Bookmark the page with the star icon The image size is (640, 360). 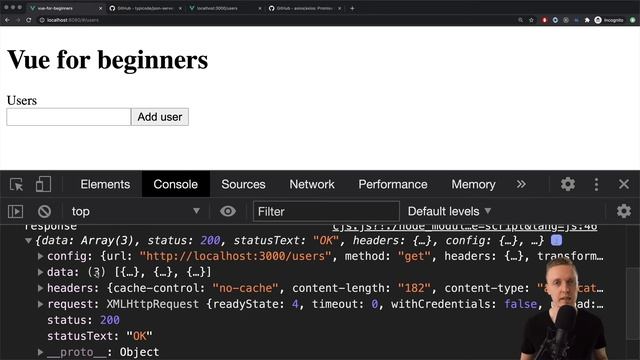click(531, 20)
